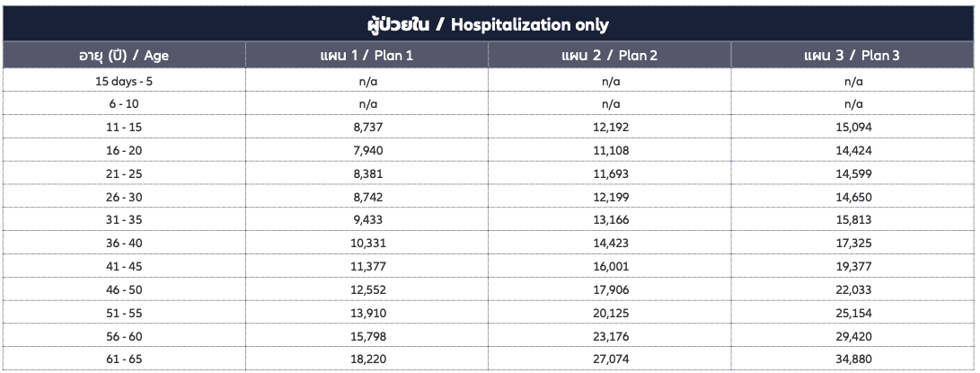Select Plan 2 premium 11,108 cell

[609, 150]
